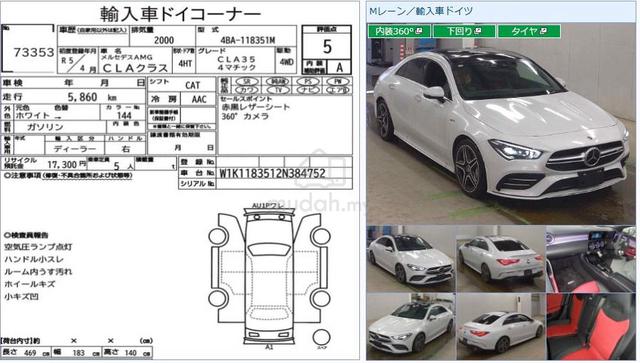Click the SR equipment oval

click(246, 82)
